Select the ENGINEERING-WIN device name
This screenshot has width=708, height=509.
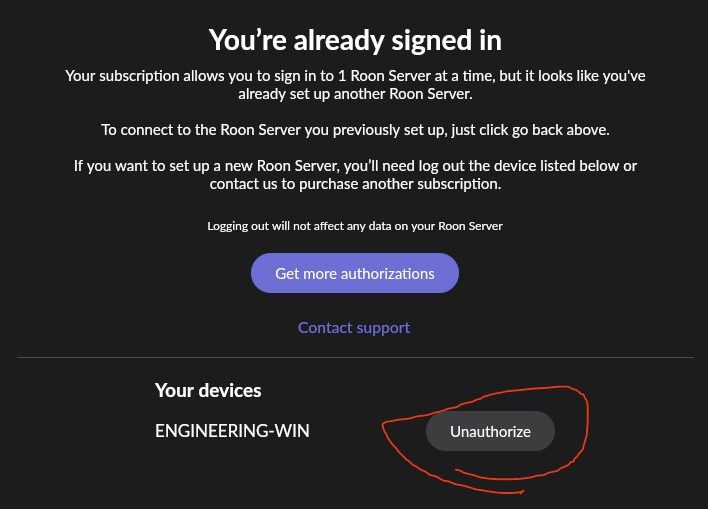click(232, 431)
